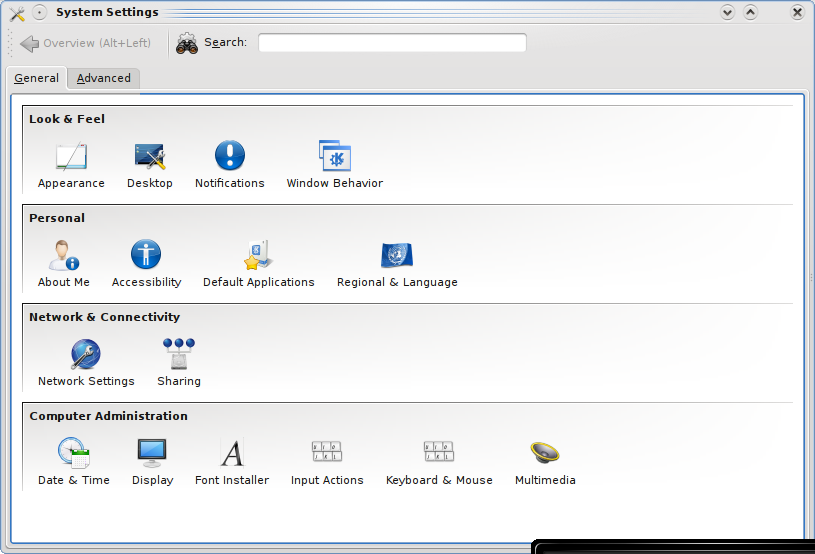Click the toolbar drag handle
Image resolution: width=815 pixels, height=554 pixels.
tap(10, 43)
